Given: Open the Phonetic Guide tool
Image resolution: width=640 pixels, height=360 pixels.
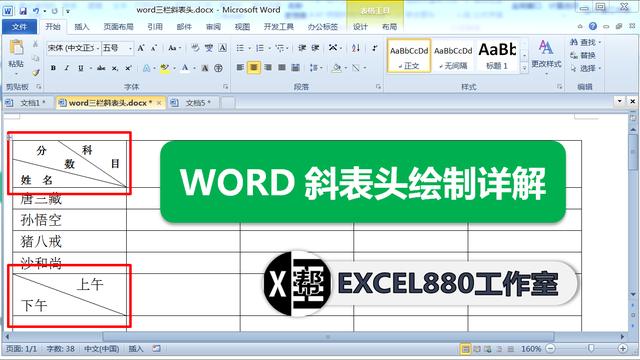Looking at the screenshot, I should [x=209, y=48].
